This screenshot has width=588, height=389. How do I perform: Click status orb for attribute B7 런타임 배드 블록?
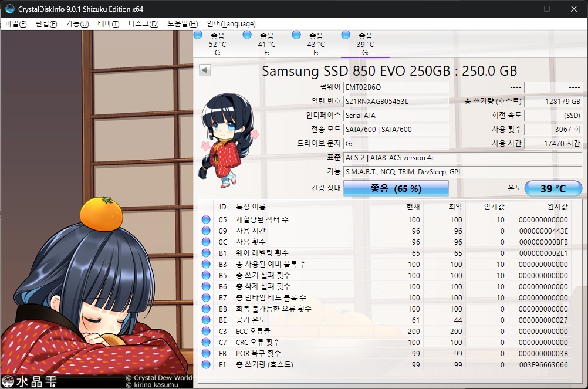[x=206, y=297]
